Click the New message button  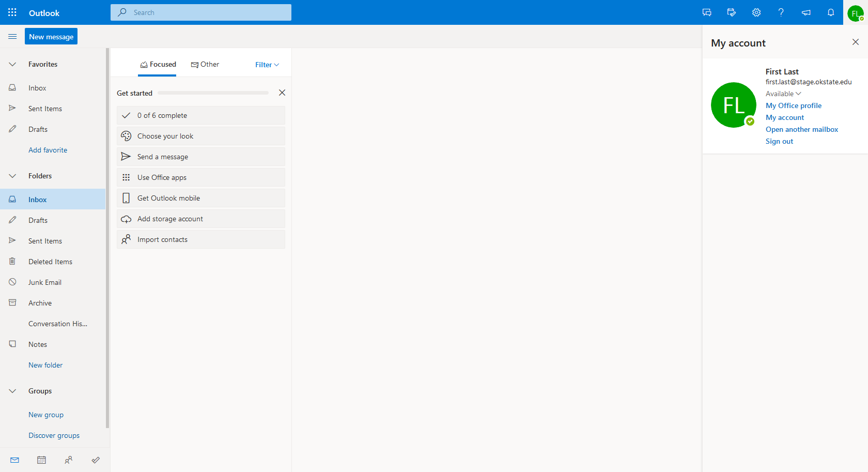[51, 36]
